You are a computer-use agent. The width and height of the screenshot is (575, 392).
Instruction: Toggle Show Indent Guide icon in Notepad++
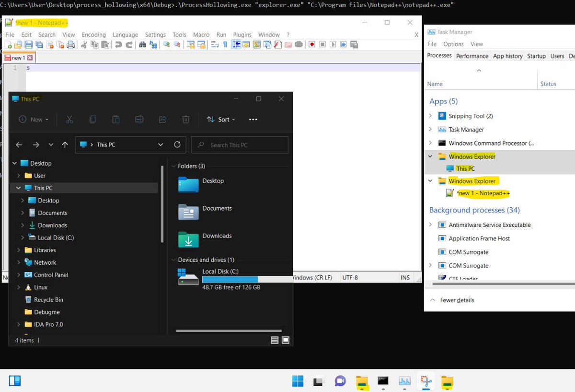point(236,45)
